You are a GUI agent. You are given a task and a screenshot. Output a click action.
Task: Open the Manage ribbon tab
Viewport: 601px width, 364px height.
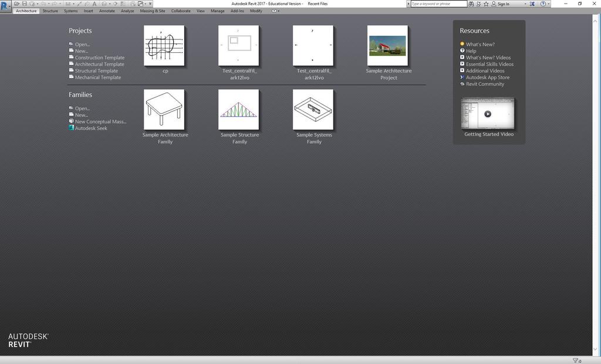[x=217, y=11]
